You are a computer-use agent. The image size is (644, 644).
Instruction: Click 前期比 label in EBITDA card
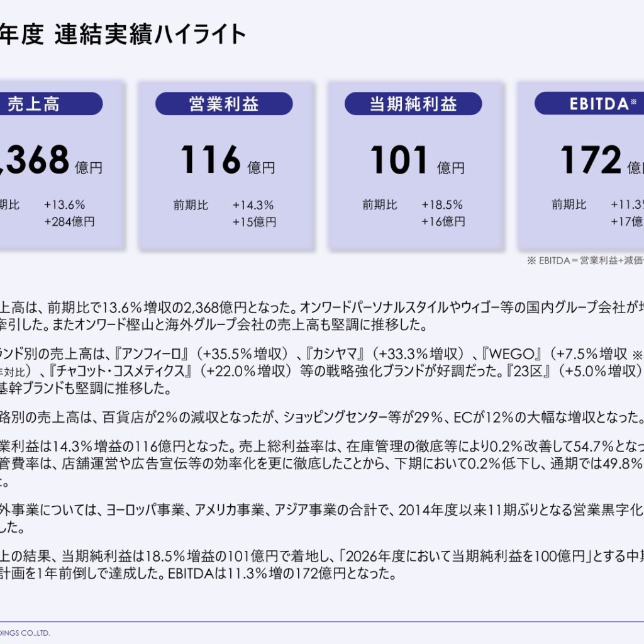click(569, 204)
